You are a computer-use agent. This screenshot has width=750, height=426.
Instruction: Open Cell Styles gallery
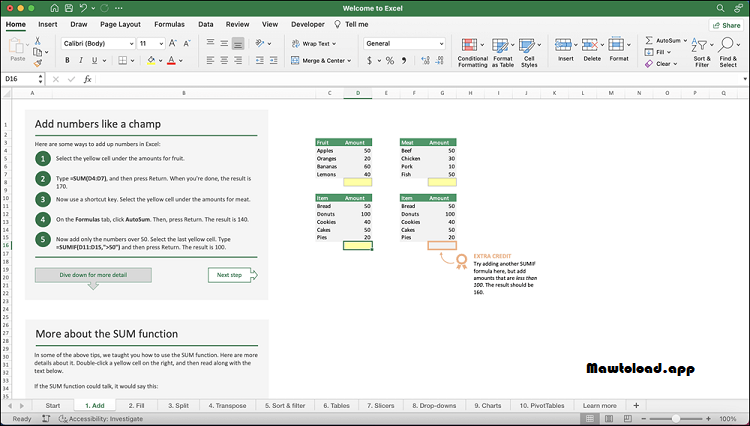tap(529, 53)
